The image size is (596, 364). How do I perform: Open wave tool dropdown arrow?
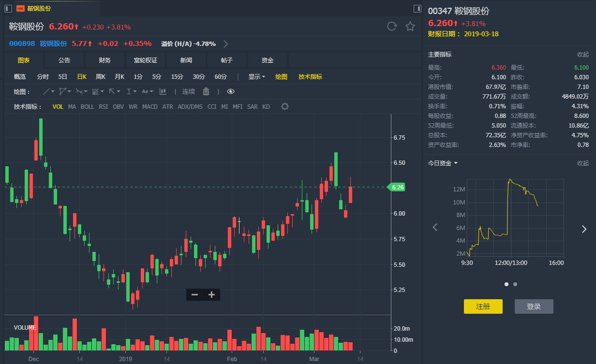point(86,91)
